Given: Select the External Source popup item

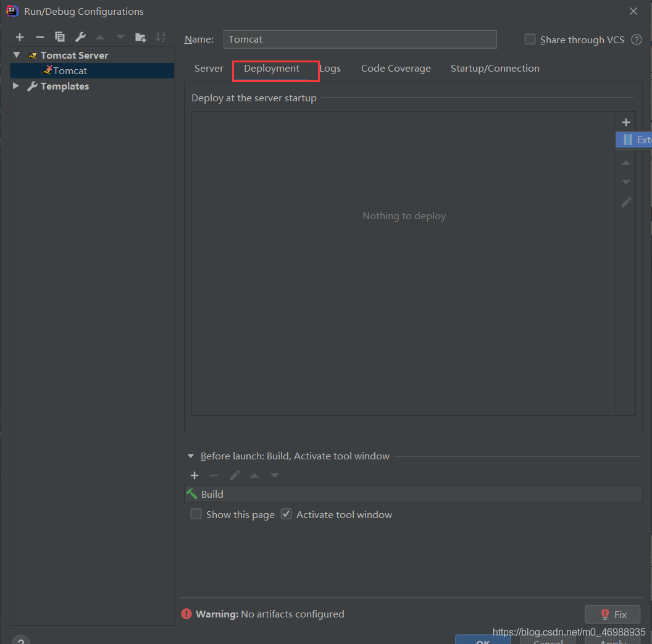Looking at the screenshot, I should (633, 140).
